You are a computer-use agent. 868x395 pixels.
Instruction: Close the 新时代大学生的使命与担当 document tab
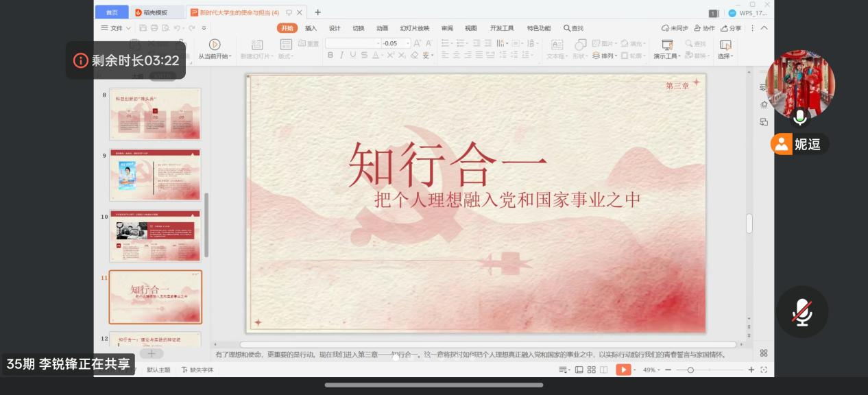tap(300, 12)
